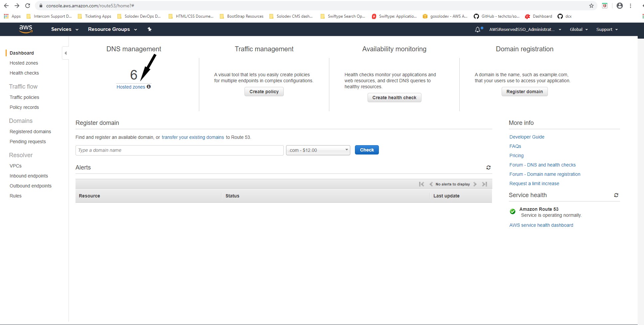The height and width of the screenshot is (325, 644).
Task: Open the Dashboard bookmark
Action: point(538,16)
